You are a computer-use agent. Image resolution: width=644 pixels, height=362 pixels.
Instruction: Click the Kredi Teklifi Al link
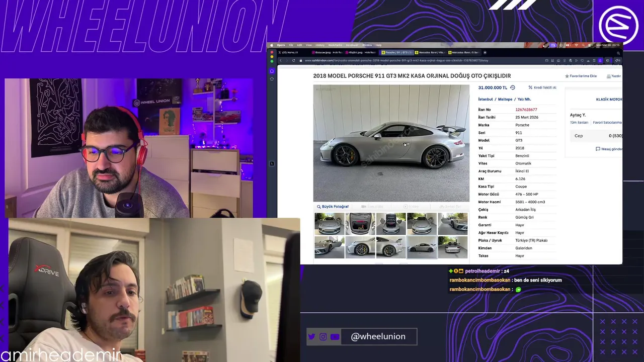pos(545,87)
